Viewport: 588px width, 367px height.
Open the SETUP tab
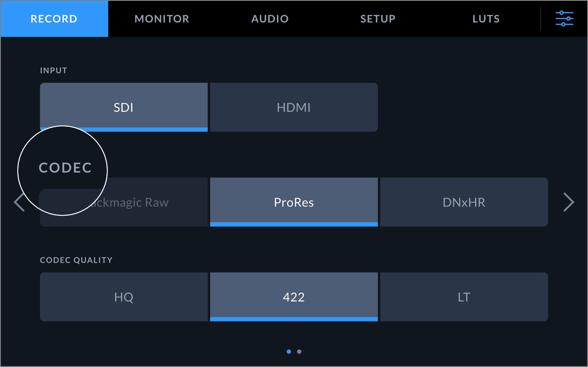pos(377,19)
